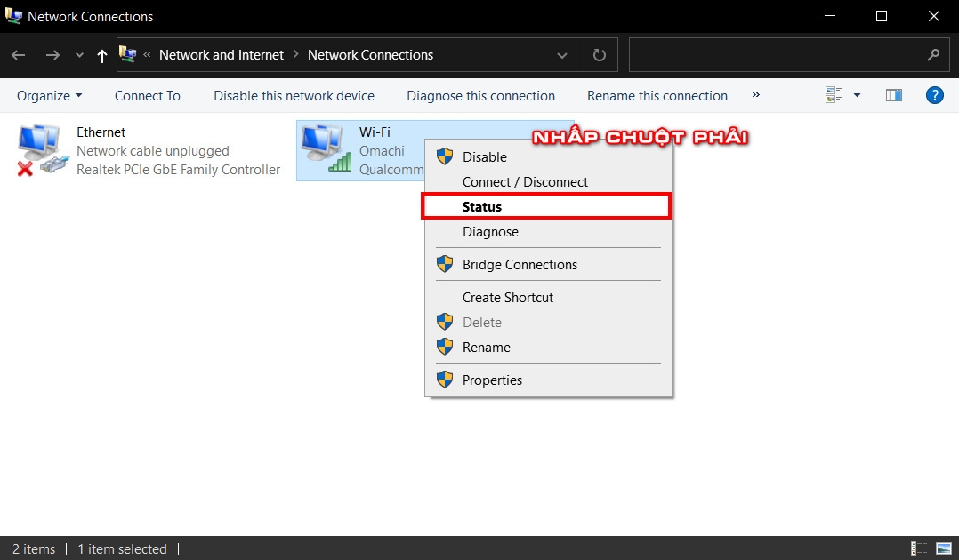This screenshot has width=959, height=560.
Task: Click Diagnose this connection
Action: coord(480,96)
